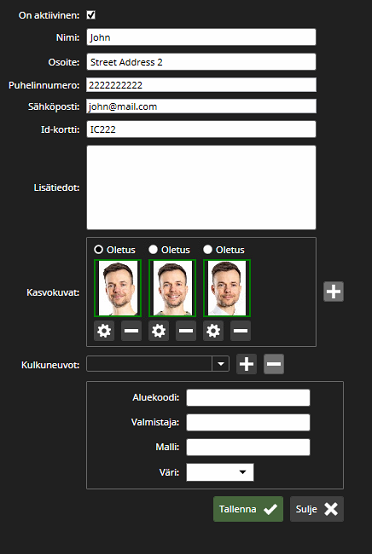Viewport: 372px width, 554px height.
Task: Open the Väri dropdown
Action: [x=220, y=472]
